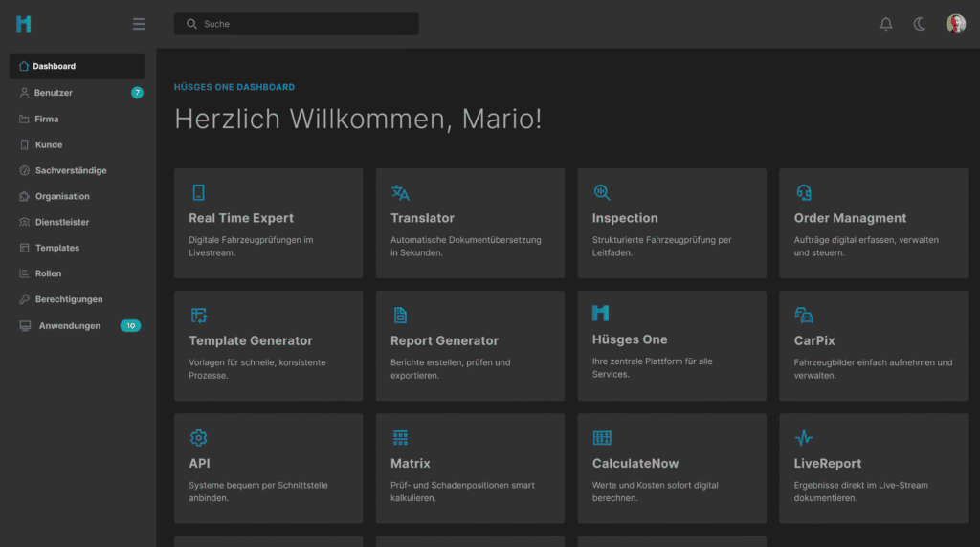This screenshot has height=547, width=980.
Task: Click the LiveReport pulse icon
Action: (x=804, y=438)
